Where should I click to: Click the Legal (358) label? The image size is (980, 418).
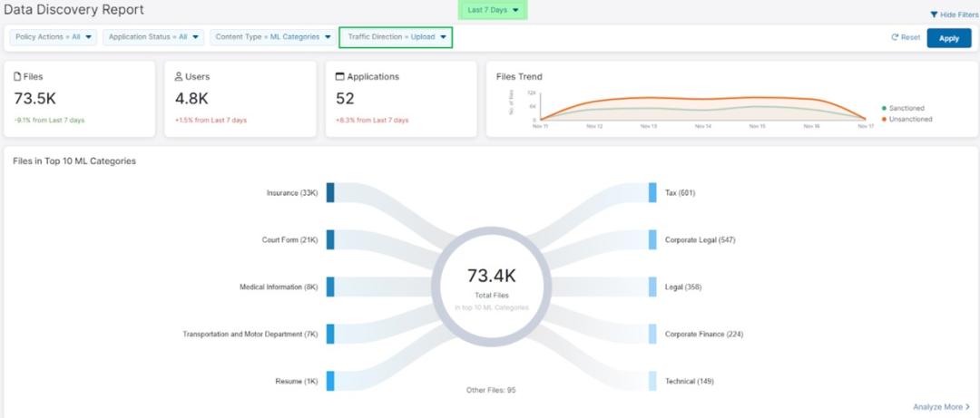click(x=683, y=287)
